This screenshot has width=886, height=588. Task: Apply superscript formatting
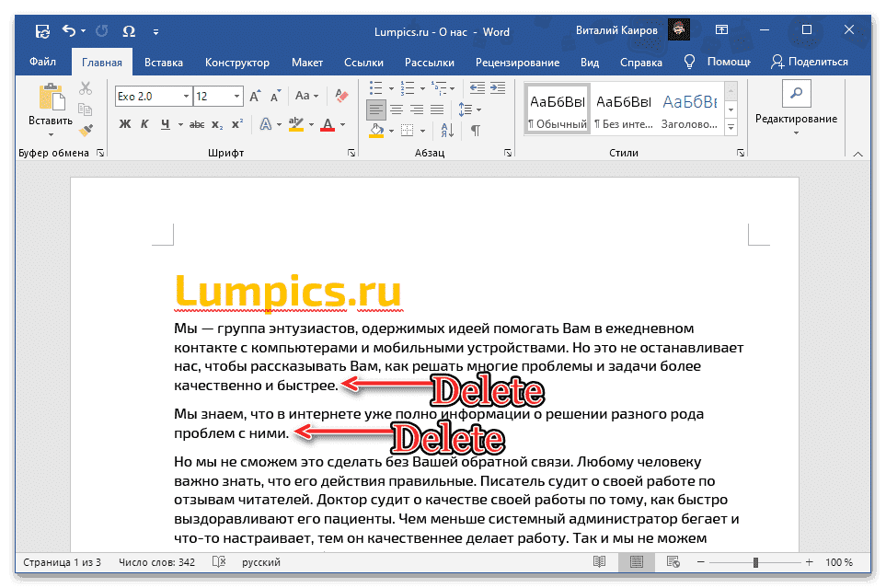coord(237,122)
